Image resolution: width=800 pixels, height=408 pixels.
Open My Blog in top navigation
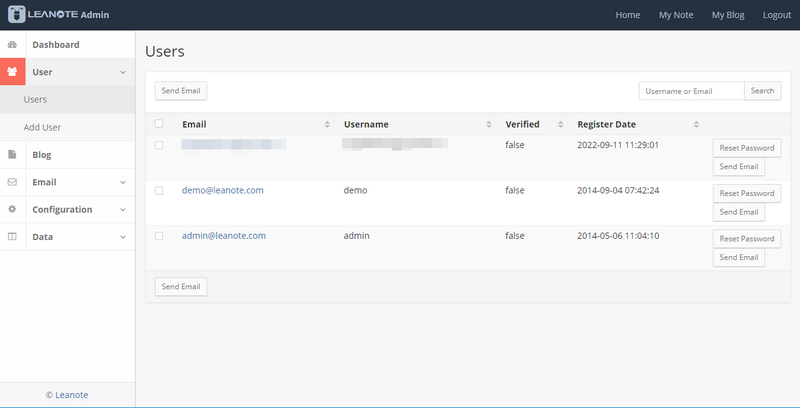click(728, 15)
